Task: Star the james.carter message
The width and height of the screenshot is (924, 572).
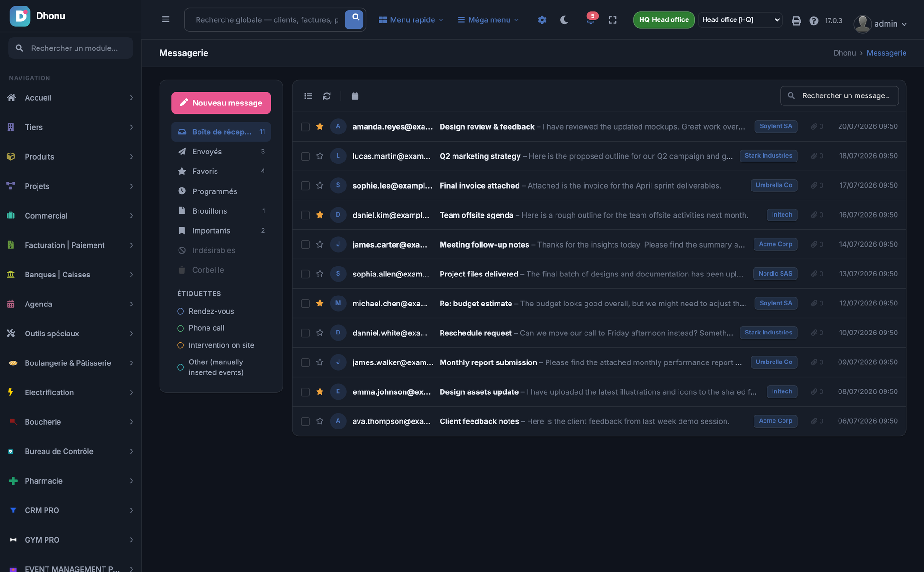Action: 320,244
